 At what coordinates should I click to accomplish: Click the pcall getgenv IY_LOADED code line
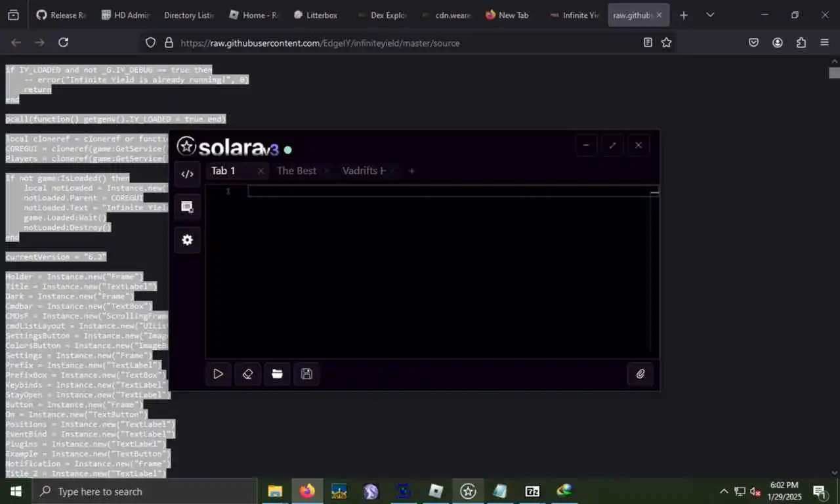(x=115, y=119)
